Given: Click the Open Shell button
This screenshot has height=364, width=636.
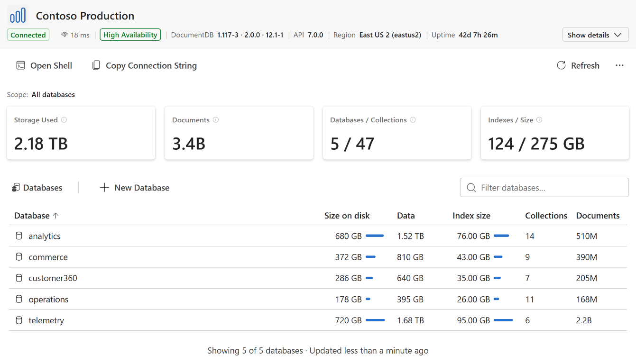Looking at the screenshot, I should click(44, 65).
